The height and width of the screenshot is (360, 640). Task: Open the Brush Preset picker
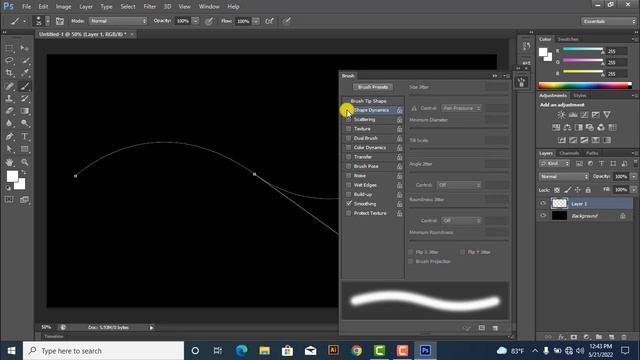[x=41, y=21]
